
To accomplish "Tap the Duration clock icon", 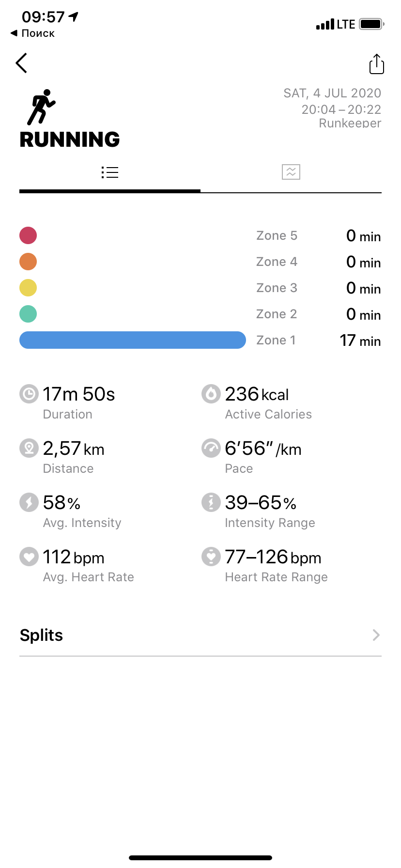I will [29, 394].
